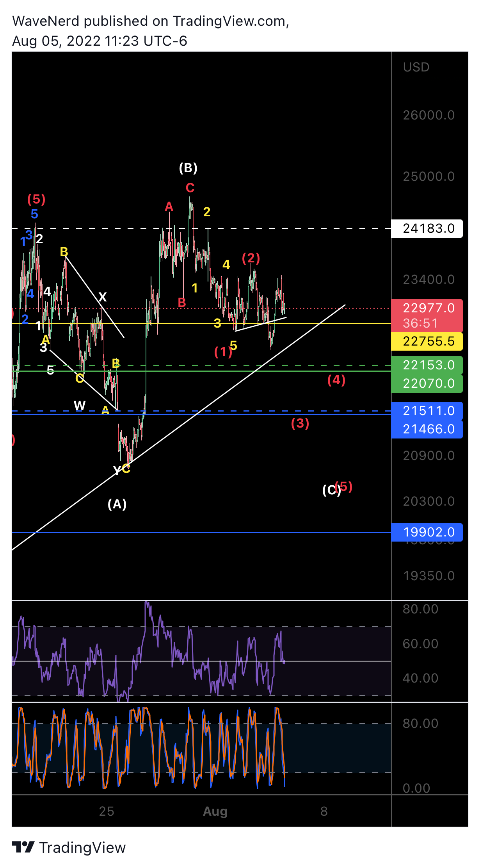Click the blue 19902.0 price label
The image size is (480, 868).
click(427, 532)
